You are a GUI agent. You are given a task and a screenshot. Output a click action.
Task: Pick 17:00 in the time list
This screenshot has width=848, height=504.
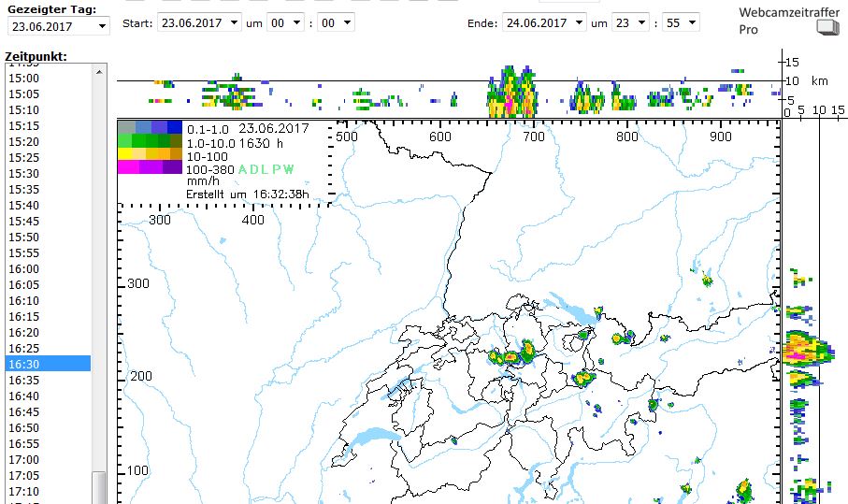click(47, 460)
